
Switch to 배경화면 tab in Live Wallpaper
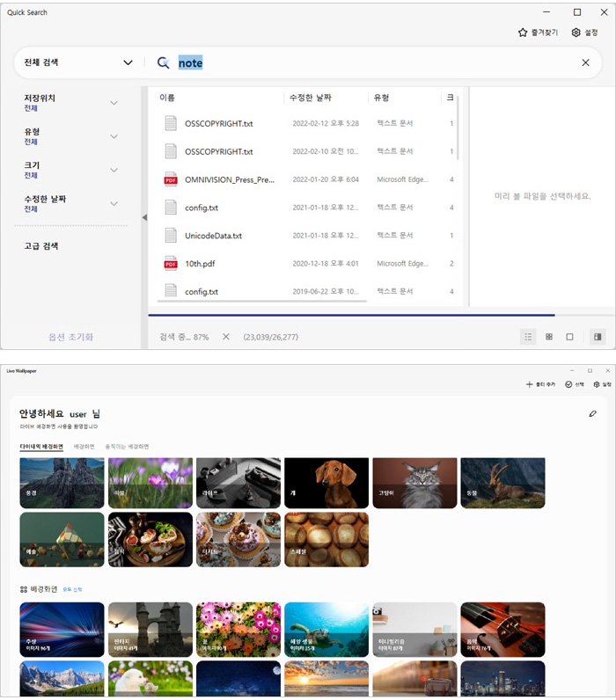click(x=84, y=447)
